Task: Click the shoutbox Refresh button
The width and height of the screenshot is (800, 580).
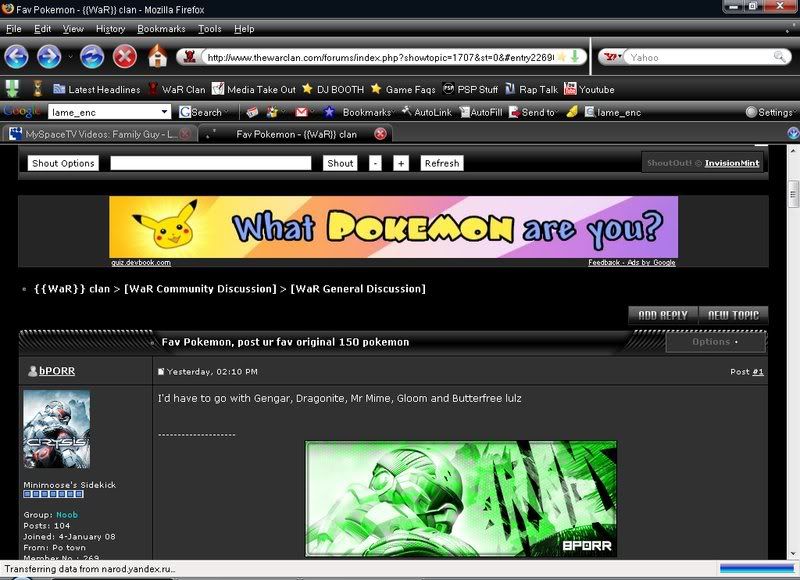Action: (442, 163)
